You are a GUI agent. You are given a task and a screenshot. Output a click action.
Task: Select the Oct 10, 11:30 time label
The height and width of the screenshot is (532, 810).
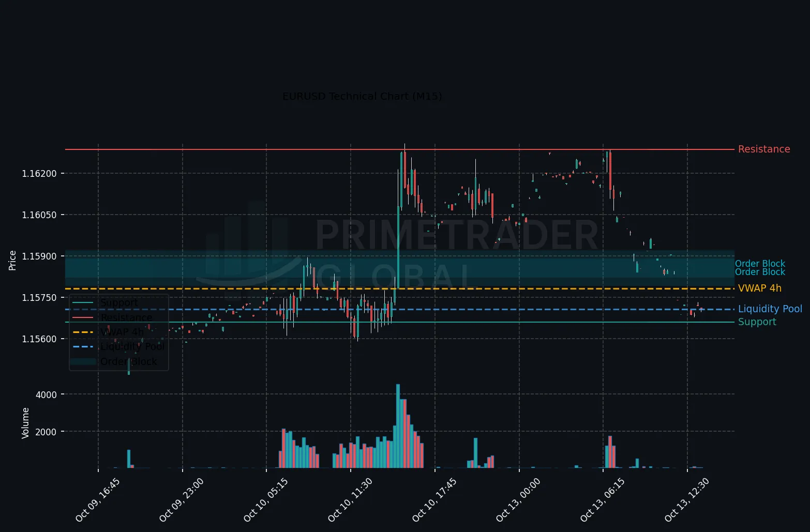pos(350,500)
